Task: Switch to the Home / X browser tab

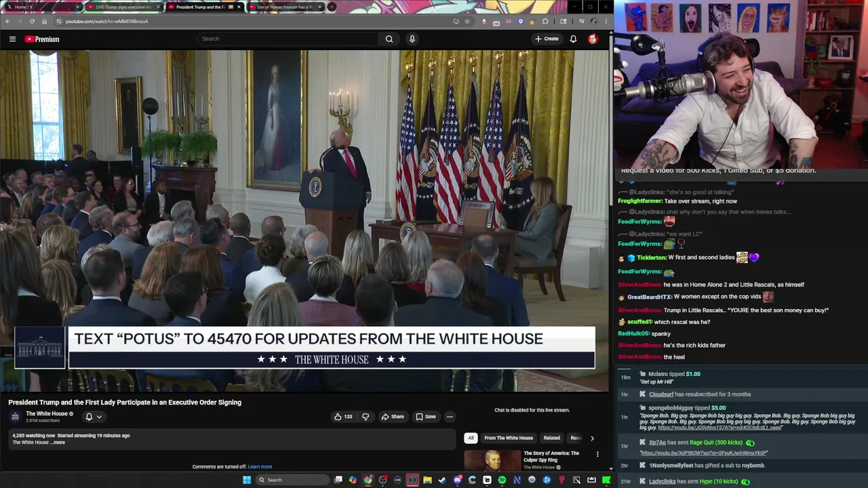Action: pos(41,7)
